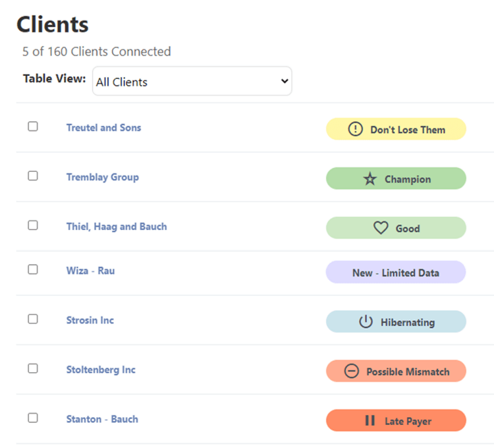The image size is (494, 448).
Task: Open the Table View dropdown
Action: coord(192,82)
